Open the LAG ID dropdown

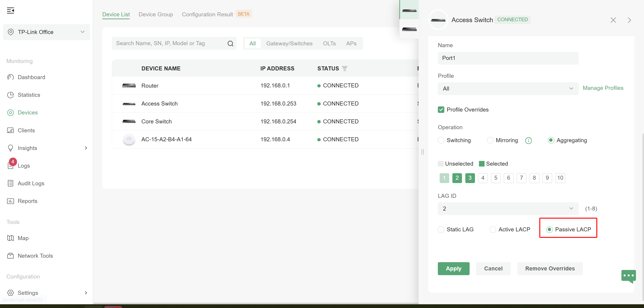tap(508, 209)
